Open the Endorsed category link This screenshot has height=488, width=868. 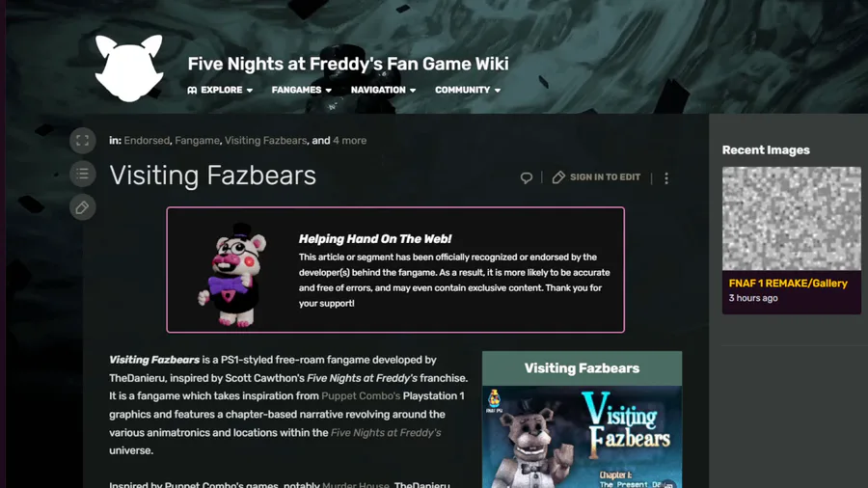click(x=147, y=141)
